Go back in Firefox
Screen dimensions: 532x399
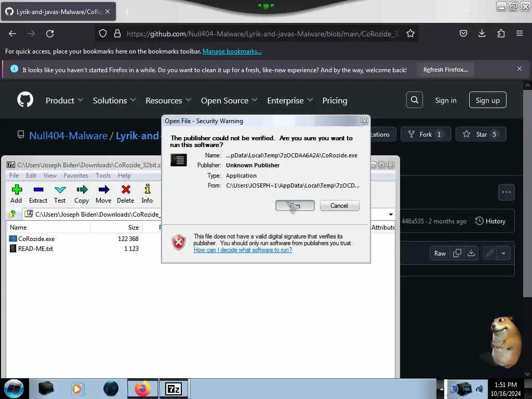click(x=12, y=34)
